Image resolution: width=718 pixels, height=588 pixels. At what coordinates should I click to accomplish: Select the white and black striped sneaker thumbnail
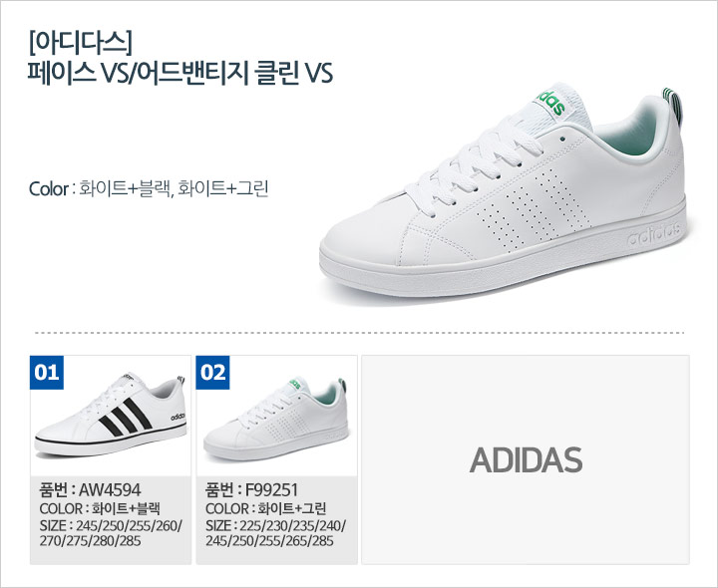click(x=111, y=416)
